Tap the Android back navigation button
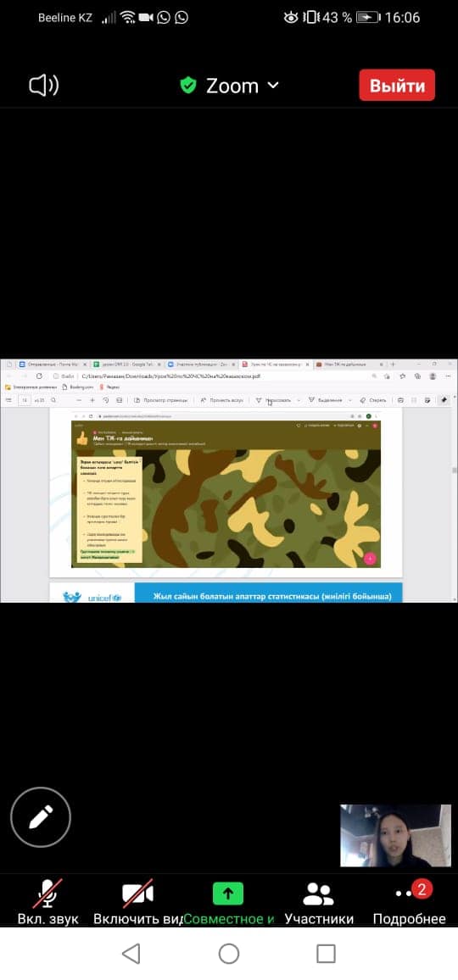458x980 pixels. [131, 954]
